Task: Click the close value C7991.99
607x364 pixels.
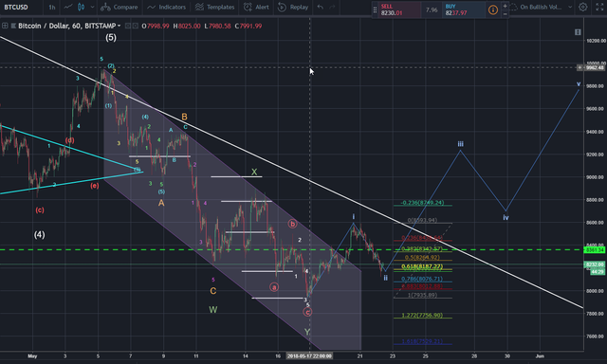Action: coord(248,27)
